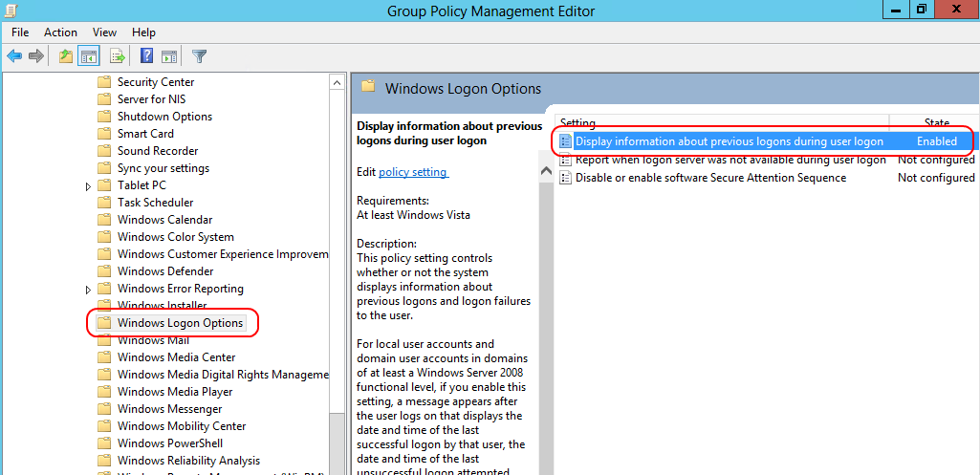Expand the Tablet PC tree node
Screen dimensions: 980x475
coord(88,186)
